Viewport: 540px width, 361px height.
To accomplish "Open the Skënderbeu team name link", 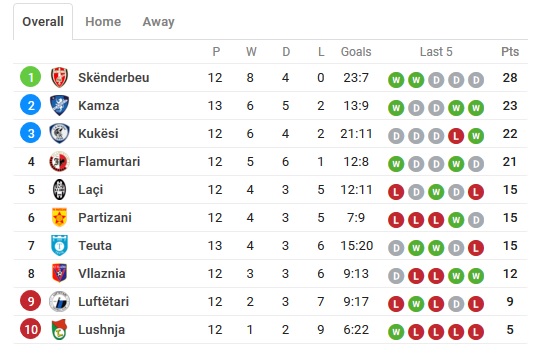I will point(114,78).
